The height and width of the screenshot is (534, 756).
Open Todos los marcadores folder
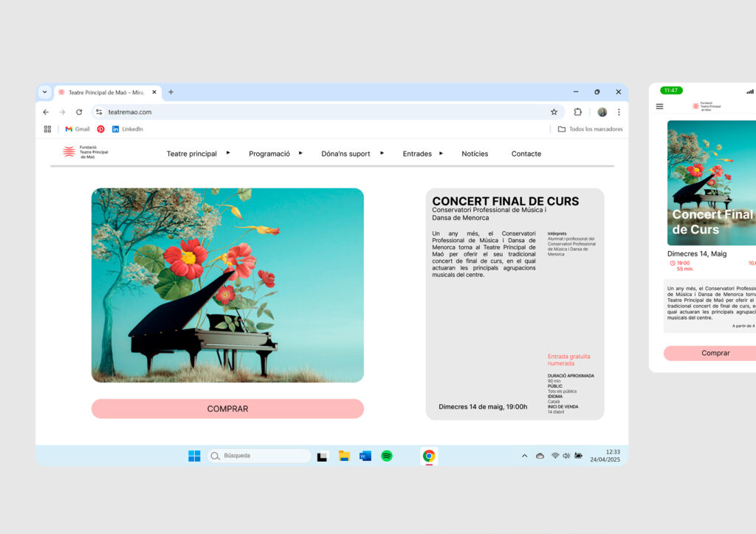click(590, 129)
